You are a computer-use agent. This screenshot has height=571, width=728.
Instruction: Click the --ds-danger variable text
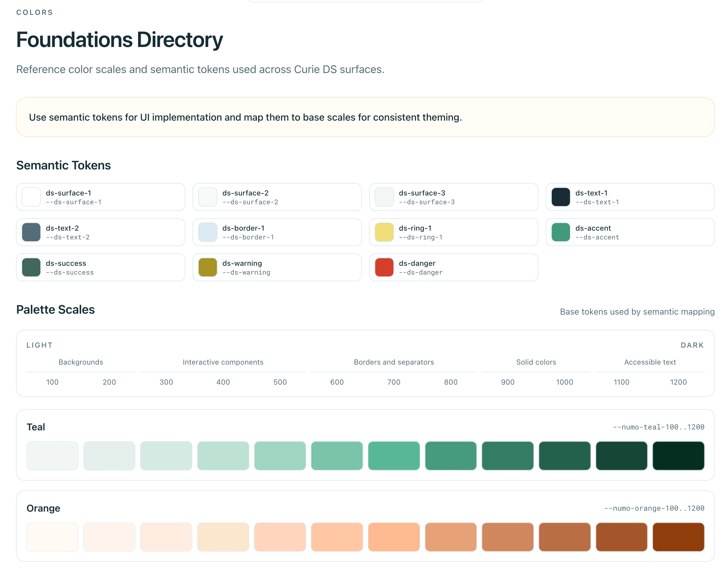click(x=420, y=272)
